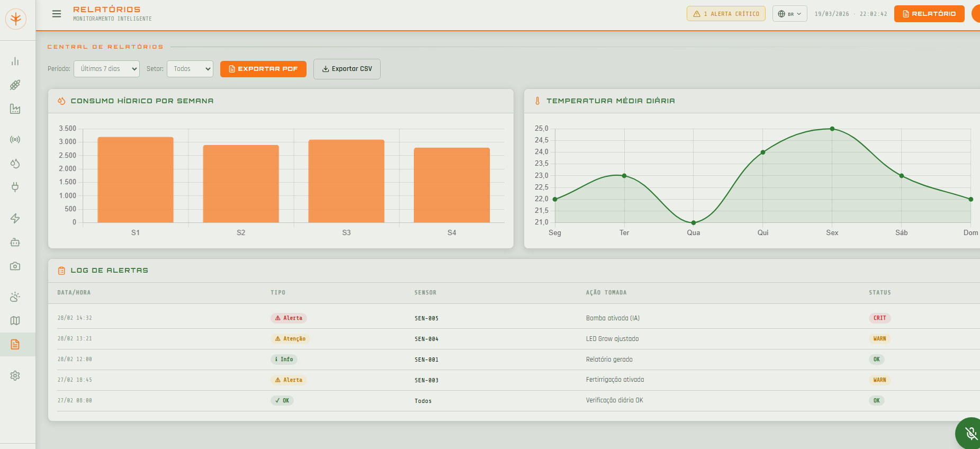Click the 'Verificação diária OK' action text
The image size is (980, 449).
[x=614, y=400]
